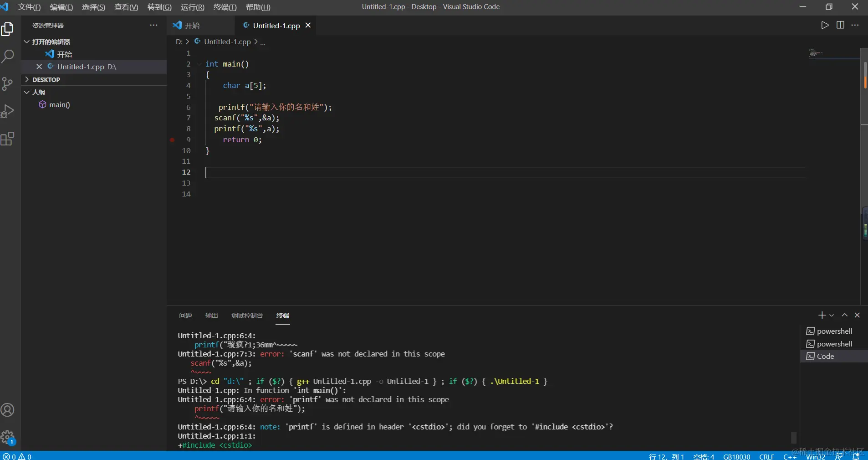Change indentation via 空格: 4
This screenshot has height=460, width=868.
704,456
